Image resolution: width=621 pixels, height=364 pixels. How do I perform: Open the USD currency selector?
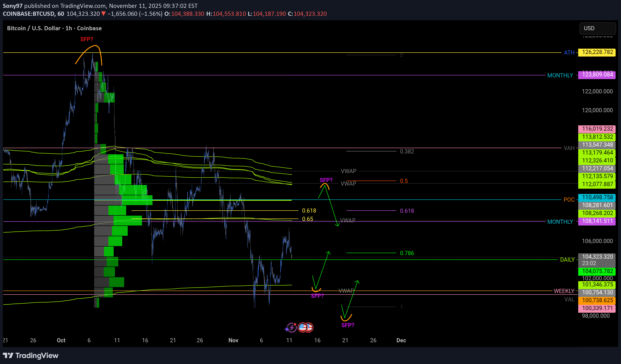[597, 28]
